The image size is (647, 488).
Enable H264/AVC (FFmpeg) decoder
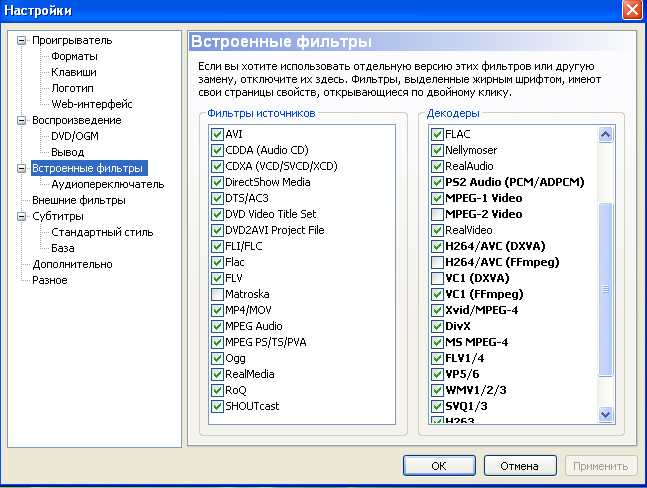click(437, 262)
